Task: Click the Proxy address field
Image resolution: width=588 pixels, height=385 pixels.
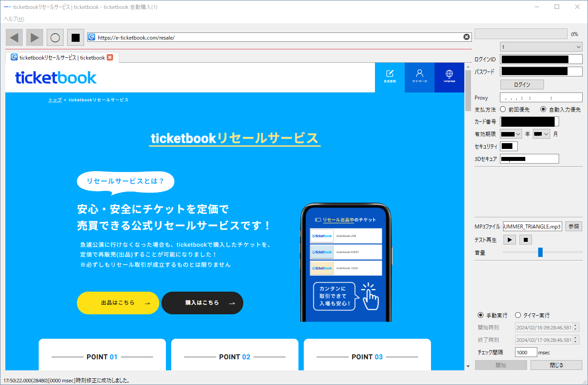Action: [541, 97]
